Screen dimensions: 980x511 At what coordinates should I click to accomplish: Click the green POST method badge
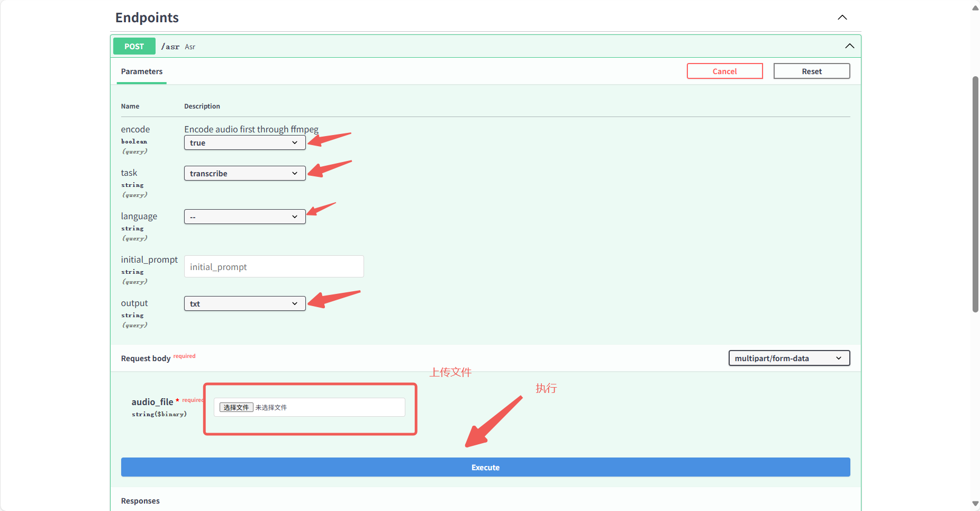[134, 47]
